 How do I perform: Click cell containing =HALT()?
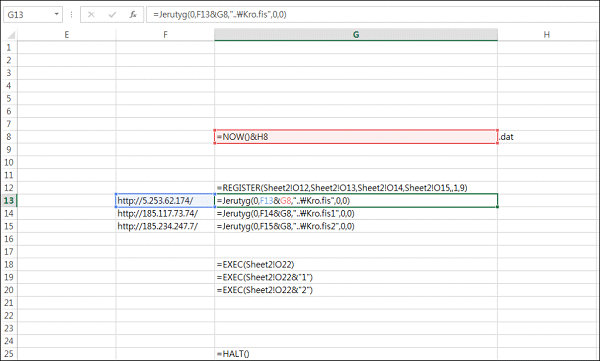(356, 354)
